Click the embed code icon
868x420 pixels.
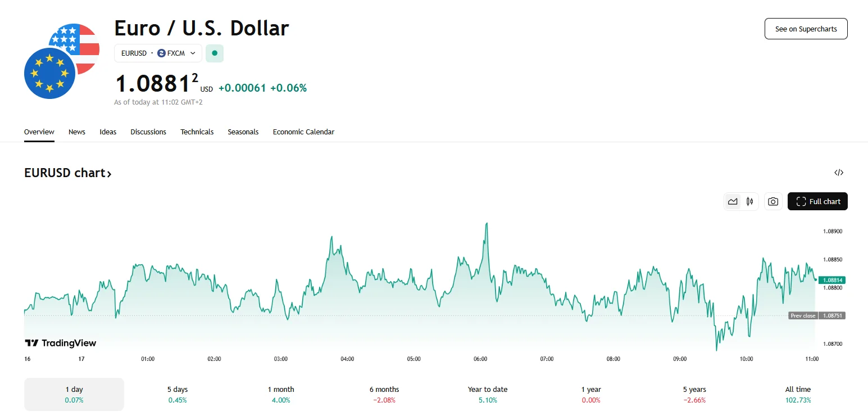pos(839,173)
